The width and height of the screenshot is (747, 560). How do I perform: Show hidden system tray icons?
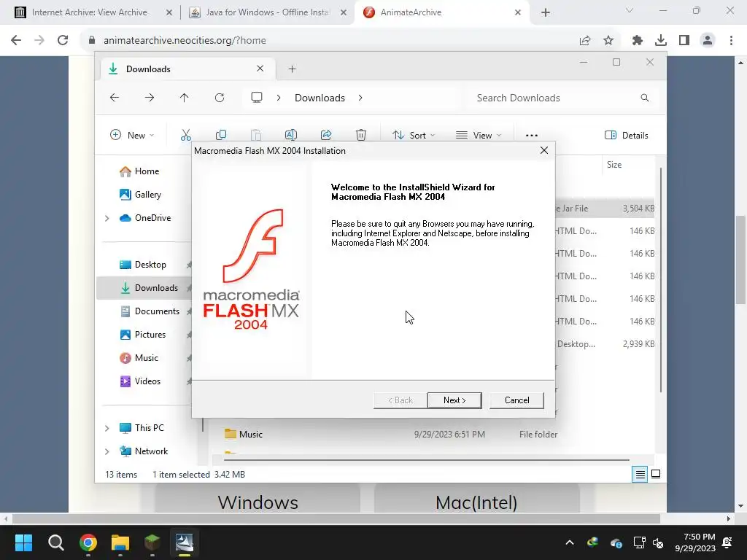click(570, 542)
